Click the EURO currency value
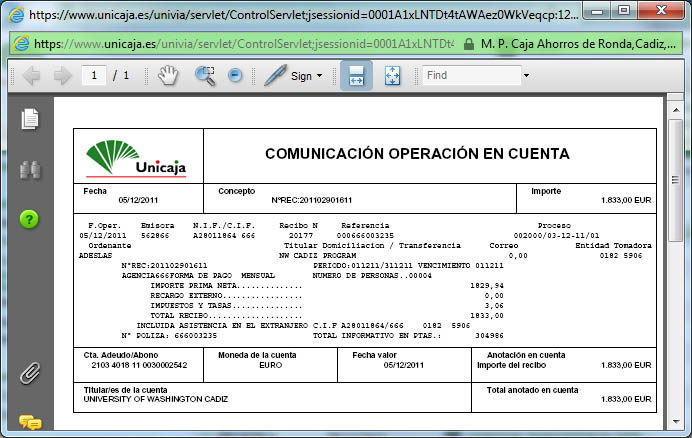The width and height of the screenshot is (692, 438). click(271, 365)
